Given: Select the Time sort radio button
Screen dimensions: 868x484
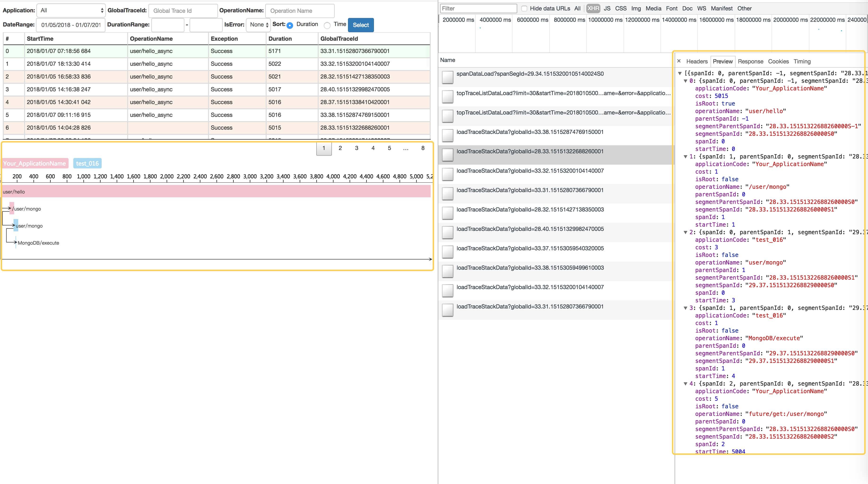Looking at the screenshot, I should coord(327,25).
